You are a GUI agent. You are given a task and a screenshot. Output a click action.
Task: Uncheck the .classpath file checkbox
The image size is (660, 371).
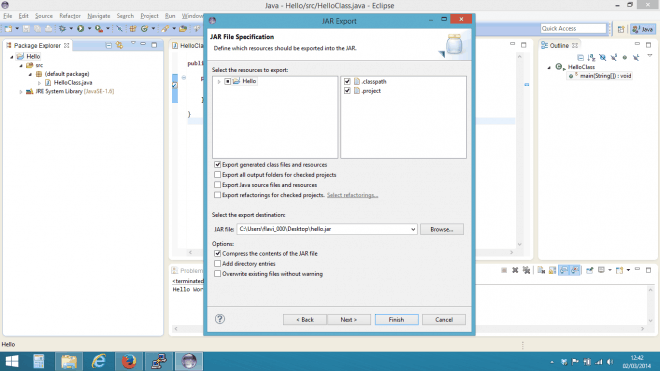click(347, 81)
